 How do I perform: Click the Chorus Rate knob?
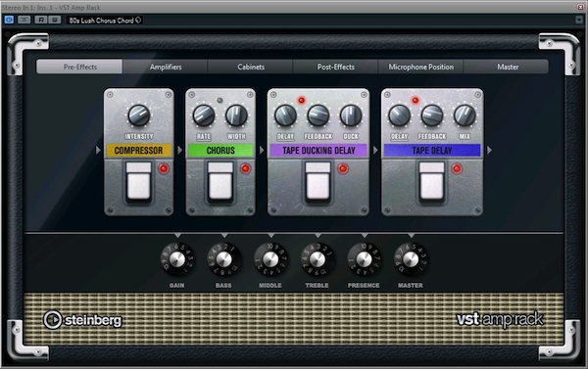point(204,115)
